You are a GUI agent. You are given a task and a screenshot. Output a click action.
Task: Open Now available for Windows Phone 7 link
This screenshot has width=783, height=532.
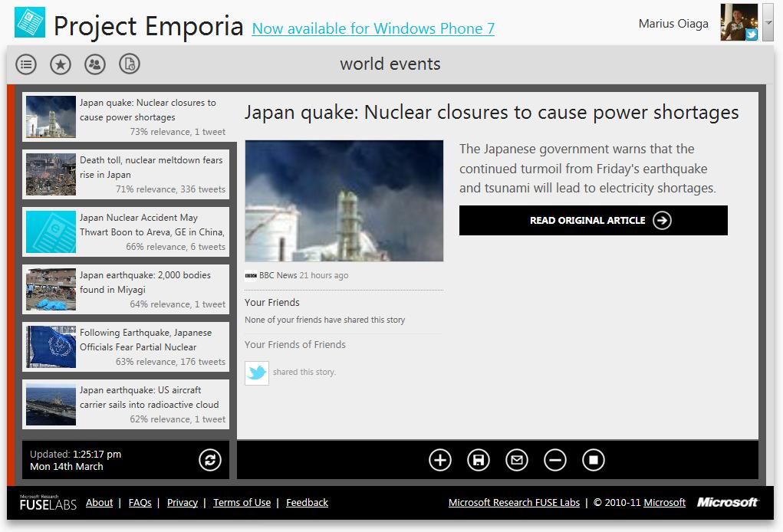[x=373, y=28]
